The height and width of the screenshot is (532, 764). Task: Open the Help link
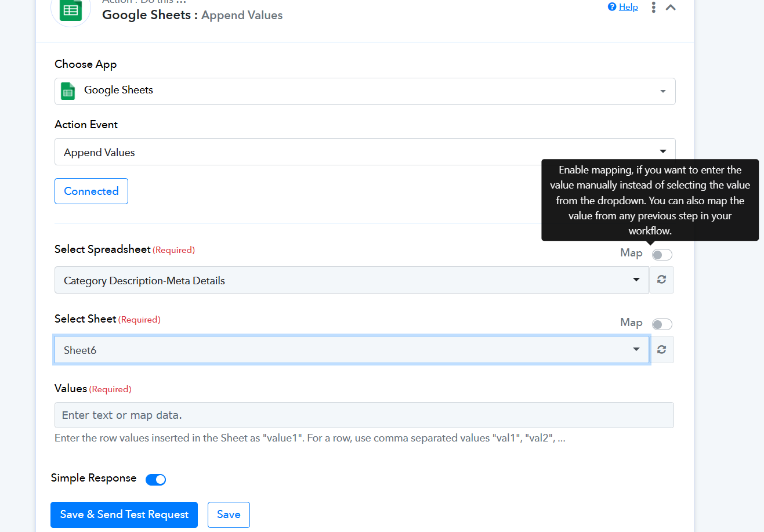(628, 7)
